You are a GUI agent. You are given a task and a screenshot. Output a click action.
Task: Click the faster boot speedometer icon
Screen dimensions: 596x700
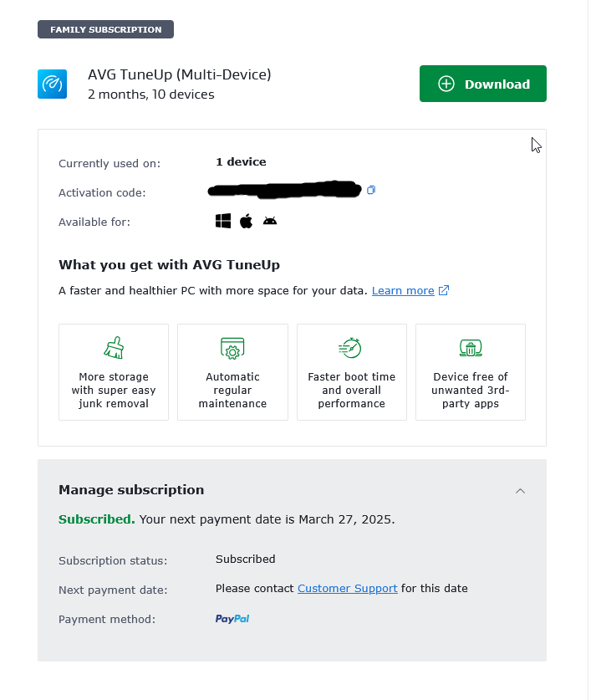coord(351,348)
